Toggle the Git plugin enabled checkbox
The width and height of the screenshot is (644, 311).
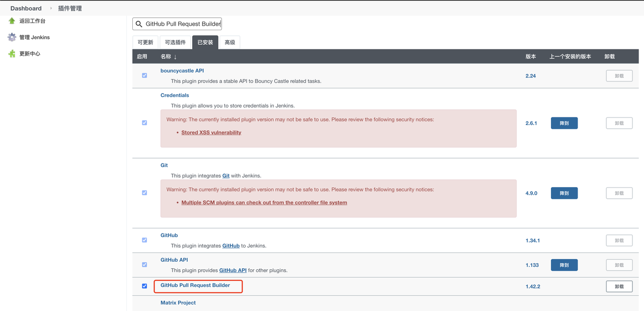144,193
